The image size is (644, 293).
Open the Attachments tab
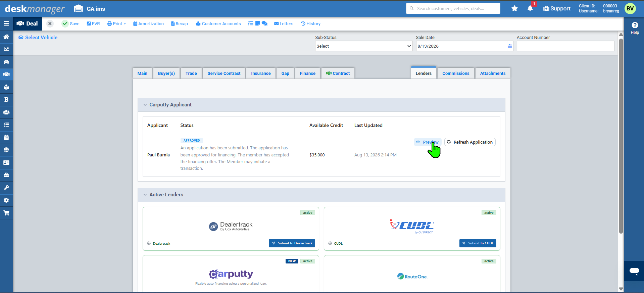[493, 74]
